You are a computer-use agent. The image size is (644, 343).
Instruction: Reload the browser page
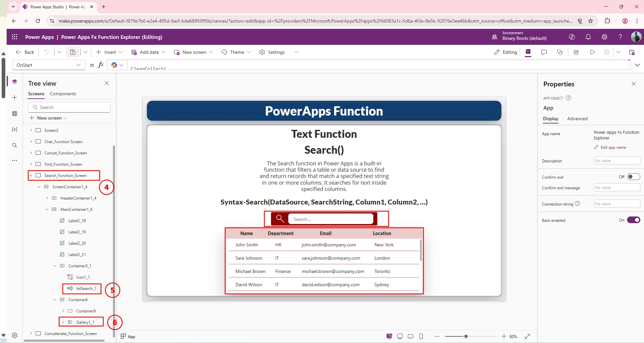pyautogui.click(x=38, y=21)
